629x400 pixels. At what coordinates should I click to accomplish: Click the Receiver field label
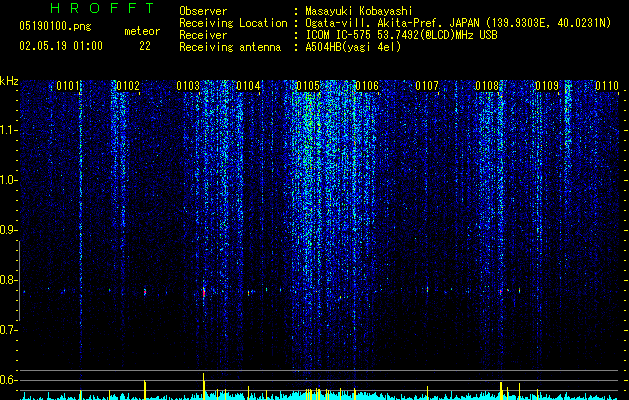click(203, 35)
